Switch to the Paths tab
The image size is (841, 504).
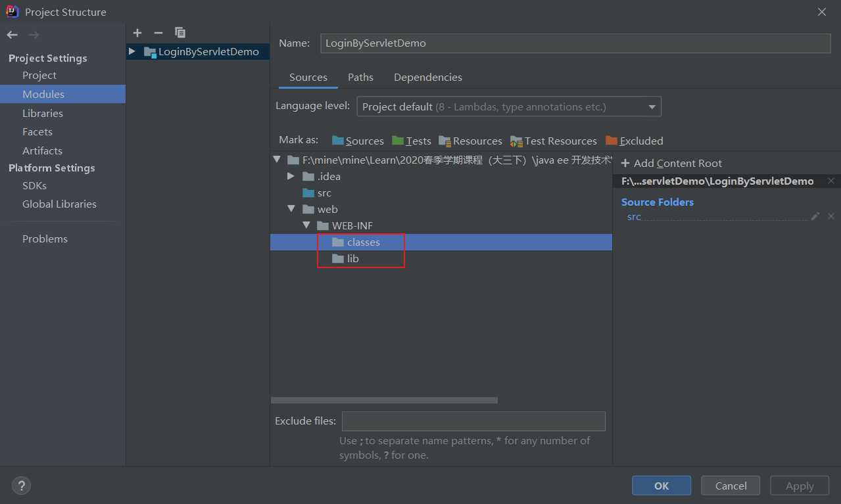pos(360,77)
